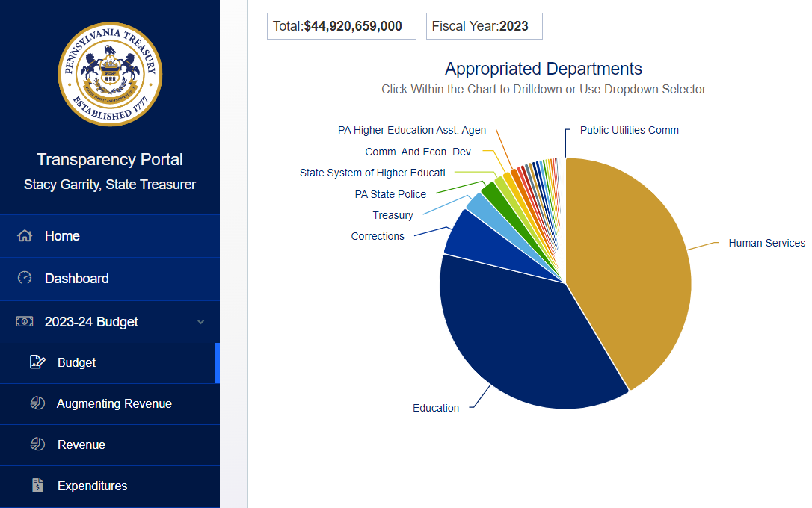Click the Home house icon in sidebar
Viewport: 812px width, 508px height.
[x=25, y=235]
